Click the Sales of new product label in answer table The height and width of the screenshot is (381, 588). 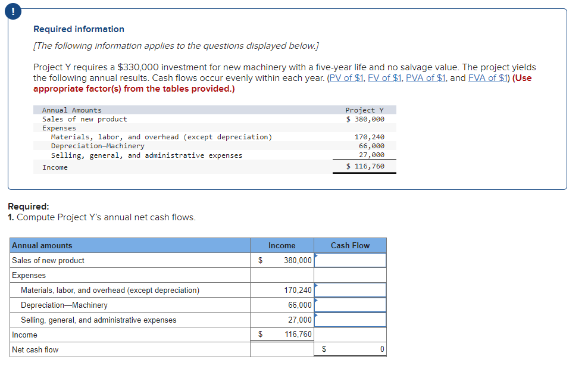coord(48,260)
